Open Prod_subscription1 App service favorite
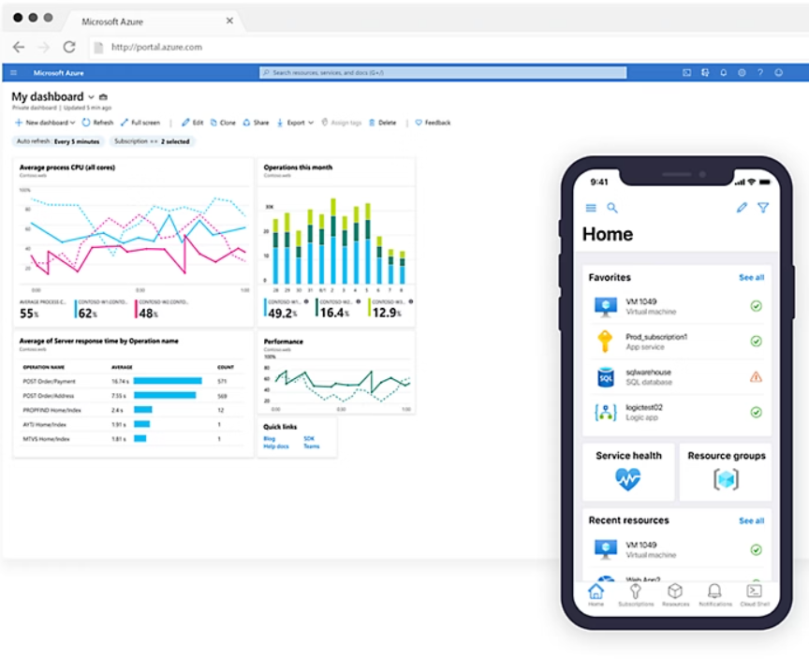This screenshot has height=672, width=809. (677, 342)
